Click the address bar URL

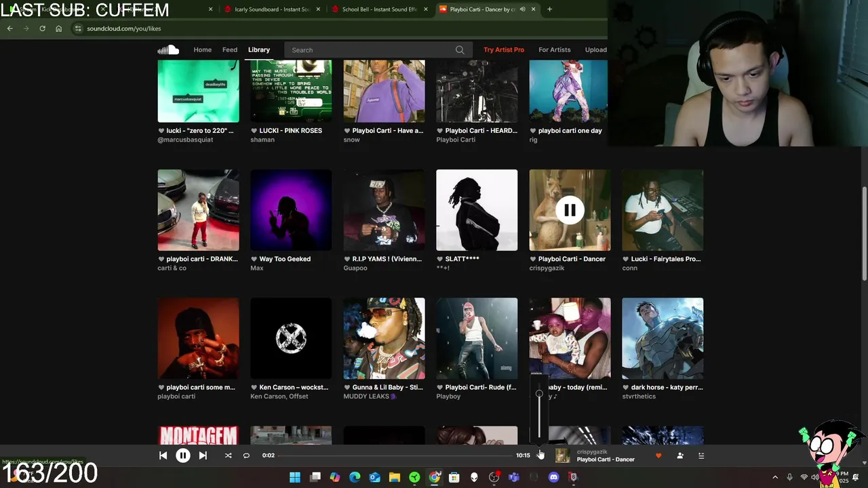coord(123,28)
